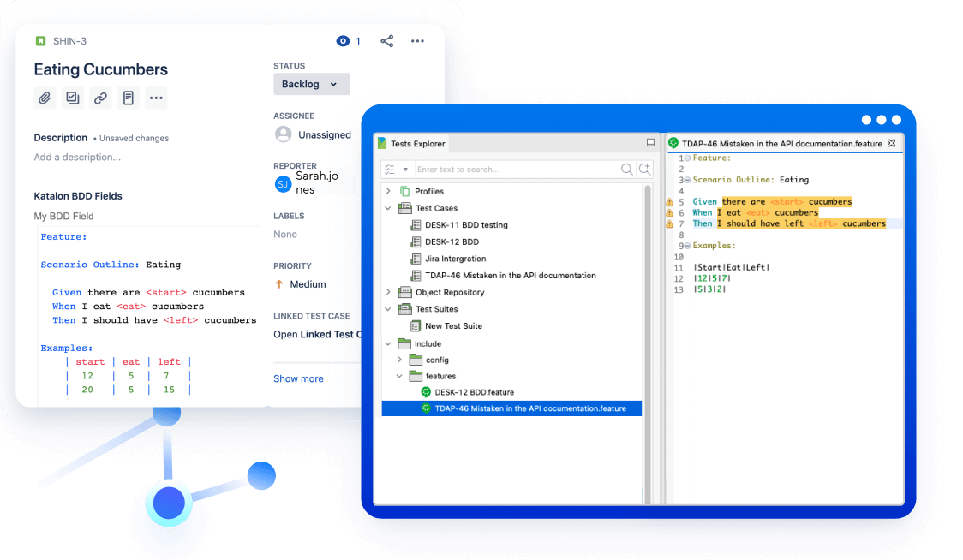Click the share icon in the Jira issue header
Image resolution: width=963 pixels, height=560 pixels.
(x=387, y=41)
